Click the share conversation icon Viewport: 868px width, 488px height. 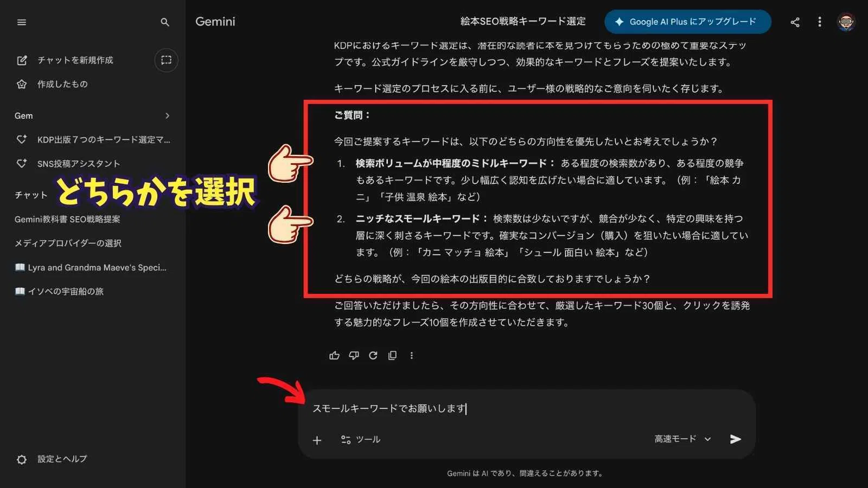(x=795, y=22)
